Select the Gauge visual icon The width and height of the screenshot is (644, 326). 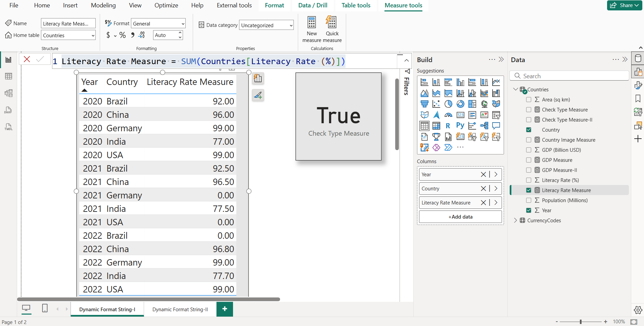click(449, 115)
